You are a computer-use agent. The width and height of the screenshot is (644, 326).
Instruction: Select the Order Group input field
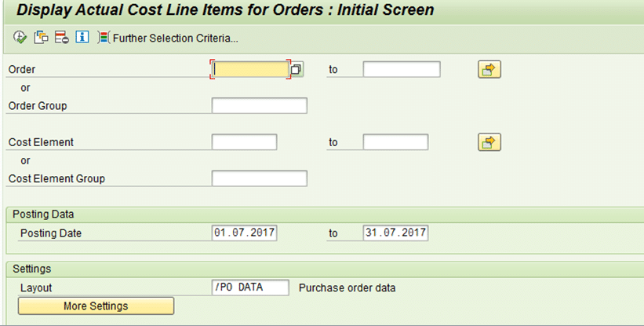click(x=259, y=106)
